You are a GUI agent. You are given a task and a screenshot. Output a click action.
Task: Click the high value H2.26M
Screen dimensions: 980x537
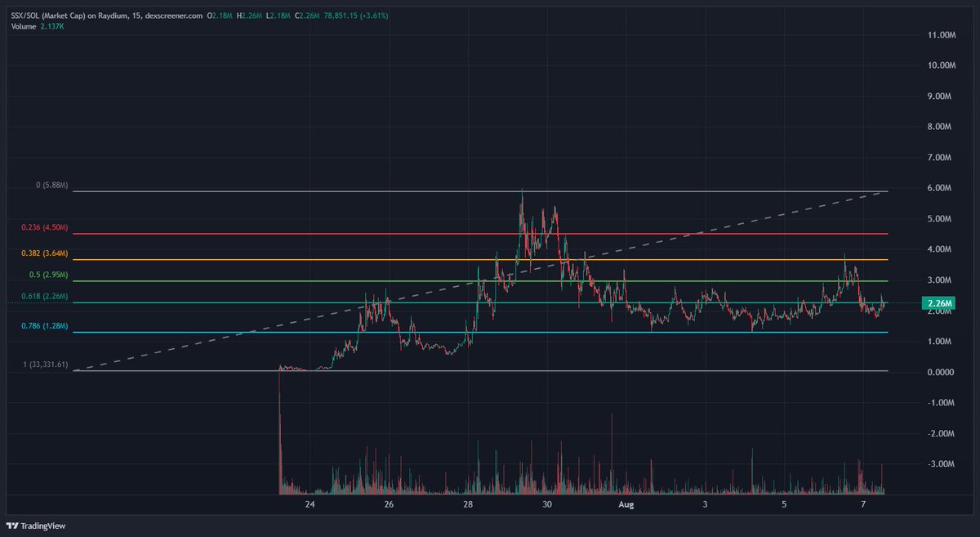pos(250,16)
